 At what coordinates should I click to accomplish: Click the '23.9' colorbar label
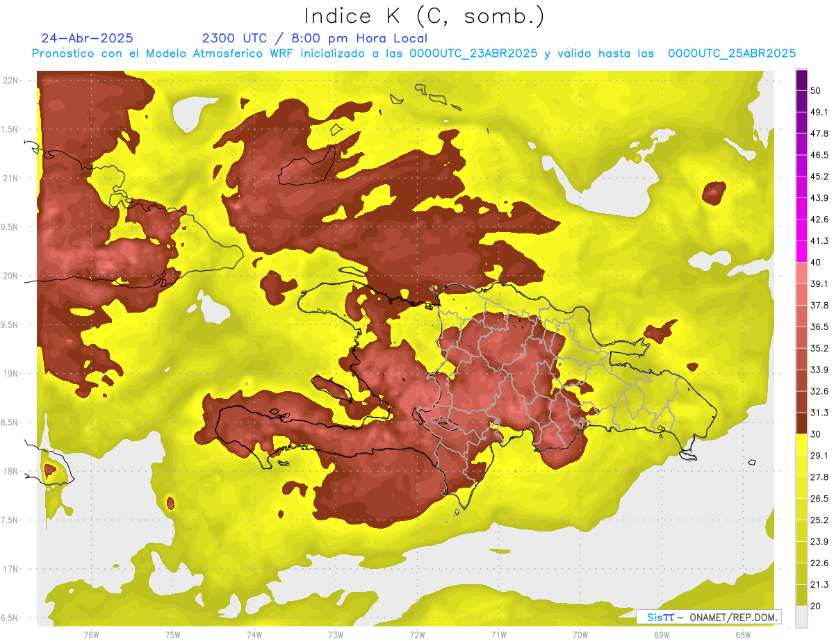819,542
